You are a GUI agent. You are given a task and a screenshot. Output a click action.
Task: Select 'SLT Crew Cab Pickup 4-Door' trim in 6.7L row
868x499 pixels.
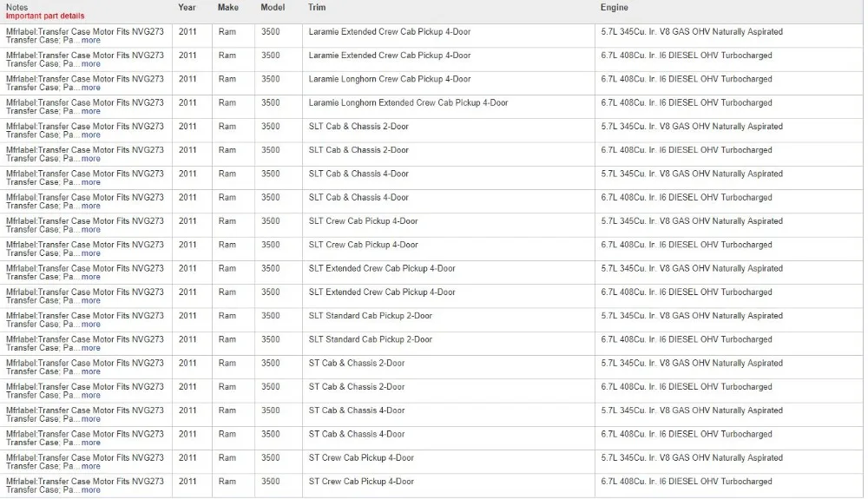[363, 245]
